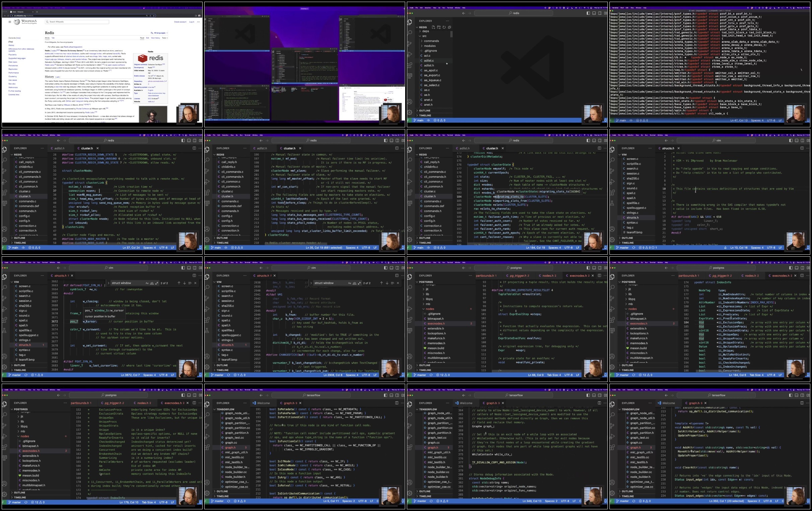This screenshot has width=812, height=511.
Task: Toggle primary sidebar in empty-editor Redis window
Action: click(x=588, y=13)
